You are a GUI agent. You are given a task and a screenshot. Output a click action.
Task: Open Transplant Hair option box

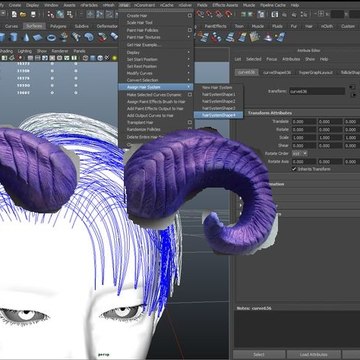click(190, 123)
